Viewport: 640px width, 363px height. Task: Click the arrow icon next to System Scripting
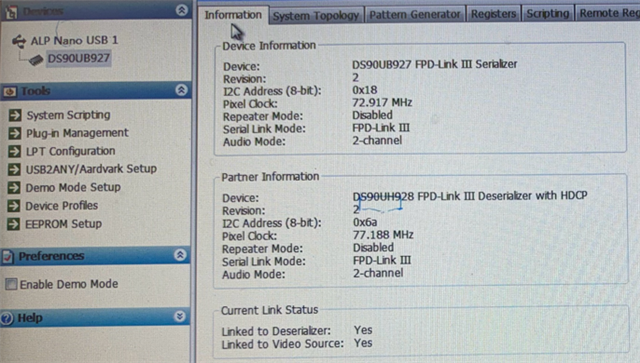[x=15, y=115]
